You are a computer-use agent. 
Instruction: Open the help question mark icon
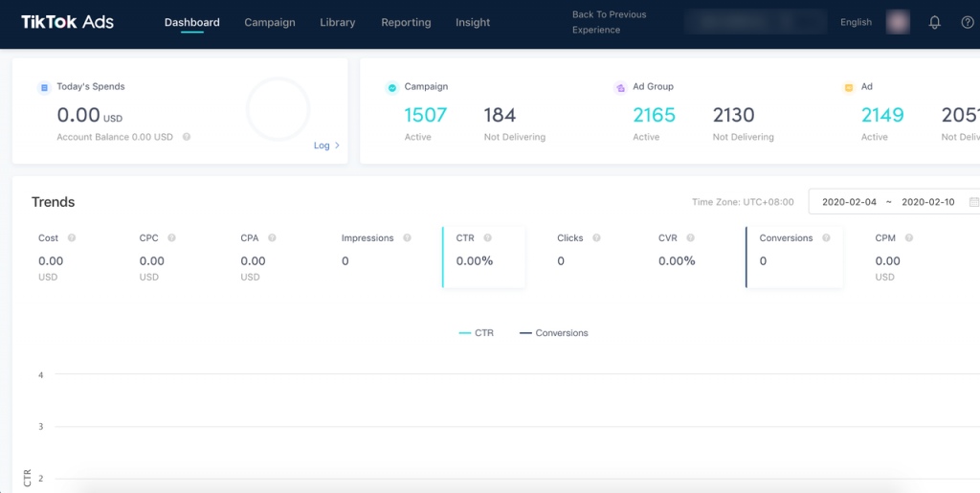(x=968, y=23)
